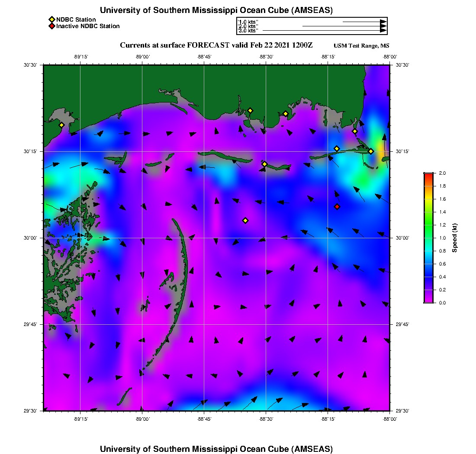The image size is (476, 454).
Task: Click the southernmost yellow station marker in open water
Action: [245, 221]
